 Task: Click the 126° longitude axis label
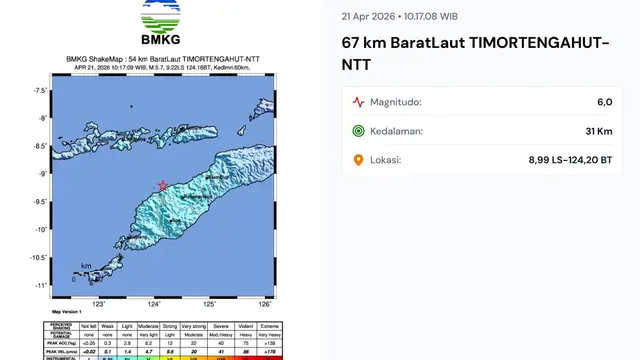click(265, 304)
